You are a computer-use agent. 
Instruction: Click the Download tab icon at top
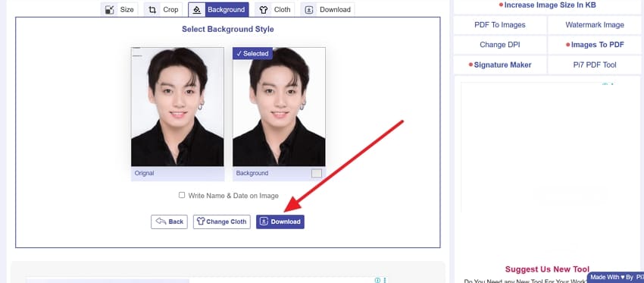coord(309,10)
